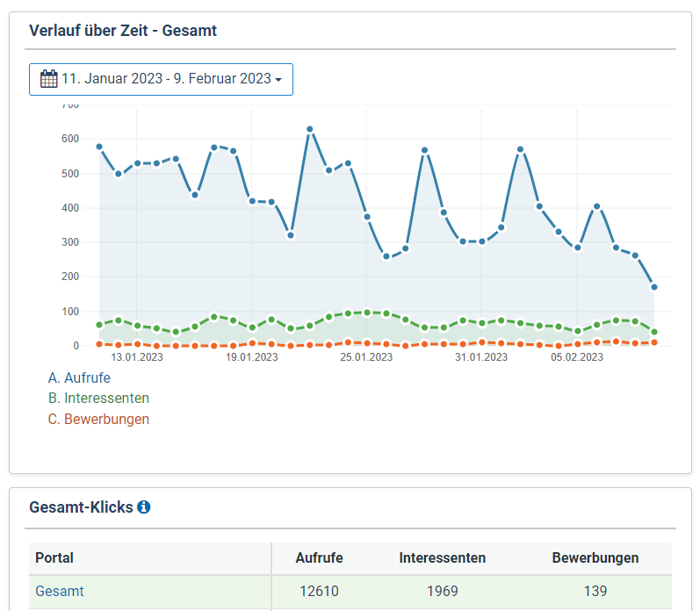
Task: Click the first blue Aufrufe data point
Action: point(99,147)
